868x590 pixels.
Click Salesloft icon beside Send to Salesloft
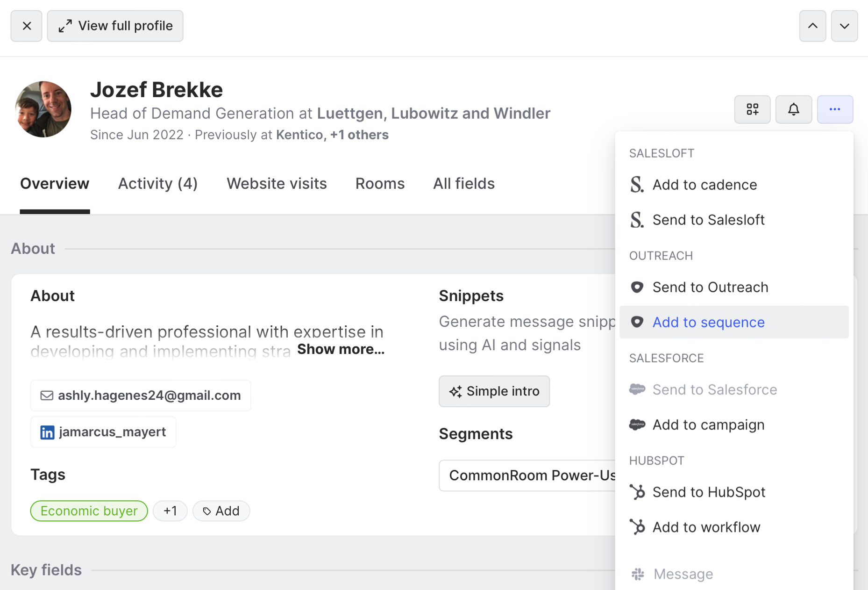(637, 220)
